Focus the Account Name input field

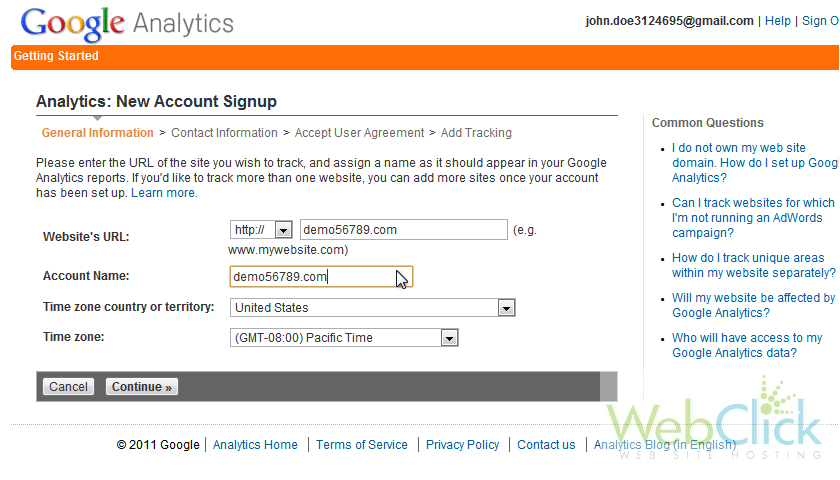tap(321, 276)
